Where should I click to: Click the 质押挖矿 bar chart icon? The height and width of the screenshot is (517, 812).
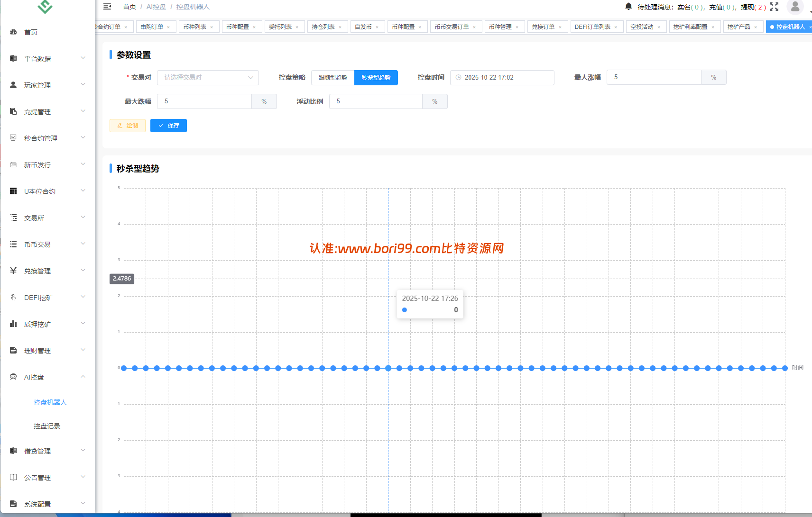(x=13, y=324)
